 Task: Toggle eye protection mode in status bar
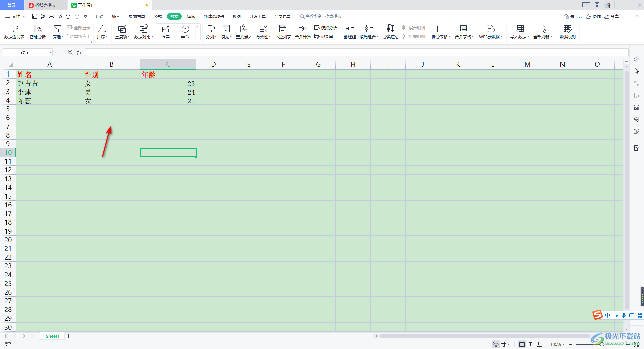tap(496, 344)
